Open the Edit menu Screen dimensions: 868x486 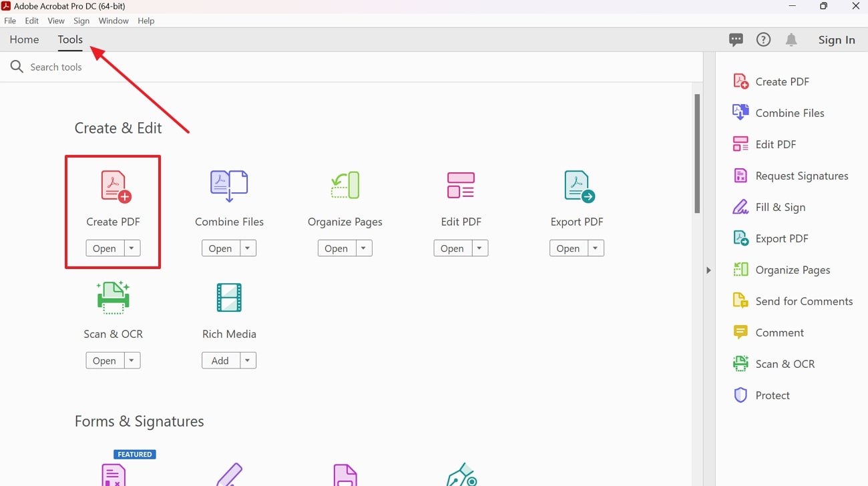point(32,21)
